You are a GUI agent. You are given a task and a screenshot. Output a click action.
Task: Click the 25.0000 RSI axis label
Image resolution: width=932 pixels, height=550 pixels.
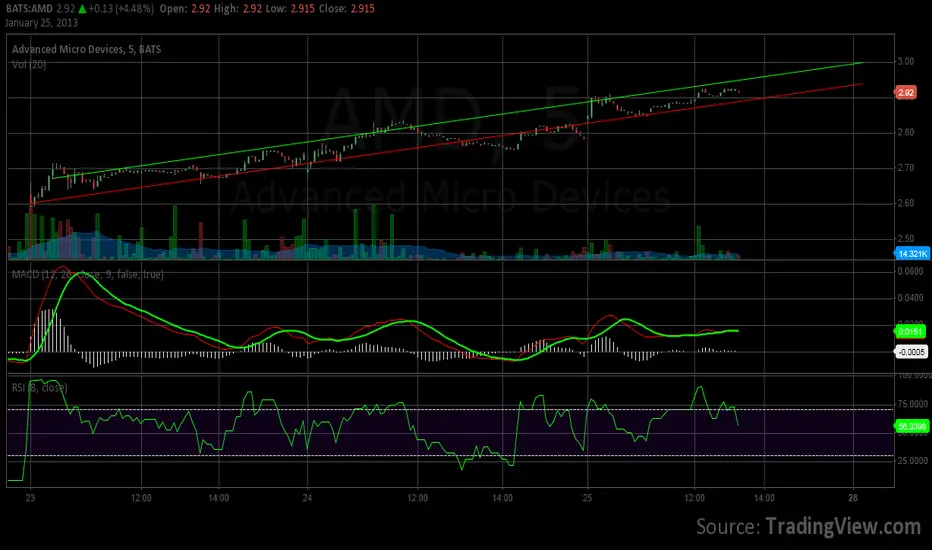pos(912,461)
